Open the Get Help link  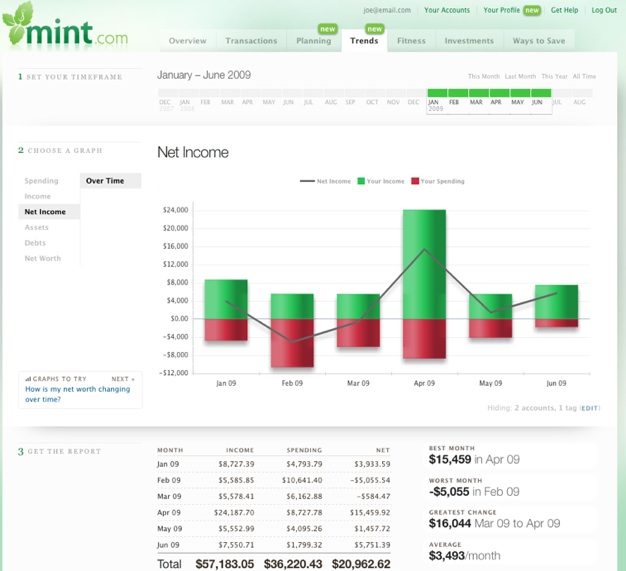pos(564,10)
